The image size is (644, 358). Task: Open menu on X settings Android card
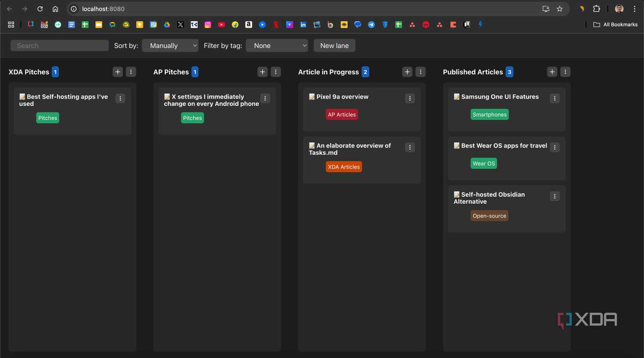[x=265, y=99]
